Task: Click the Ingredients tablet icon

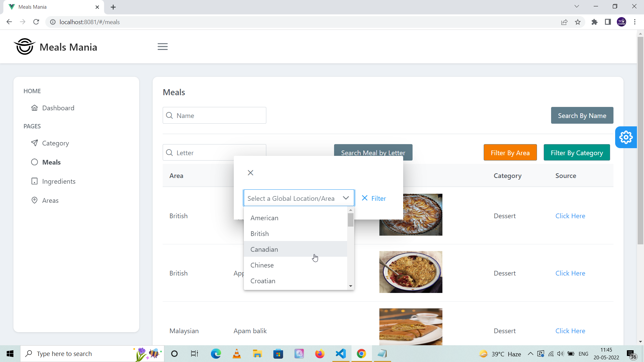Action: click(34, 181)
